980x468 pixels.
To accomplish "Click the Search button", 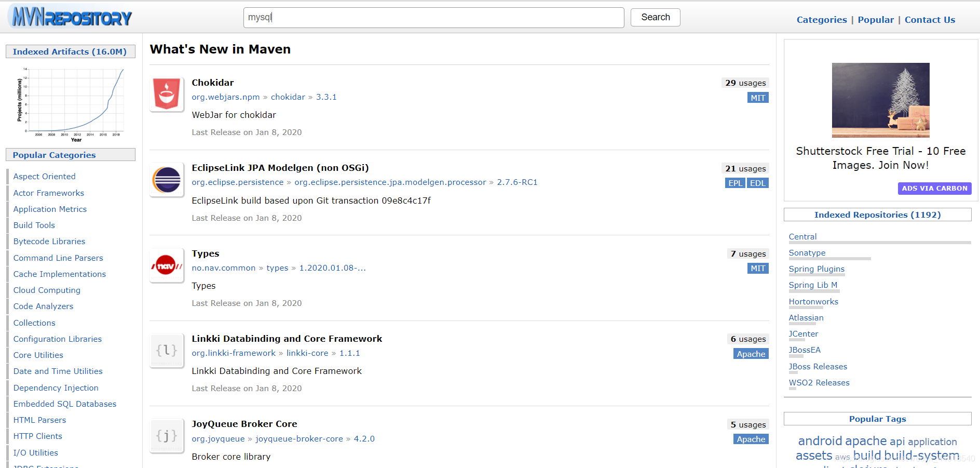I will pyautogui.click(x=655, y=17).
